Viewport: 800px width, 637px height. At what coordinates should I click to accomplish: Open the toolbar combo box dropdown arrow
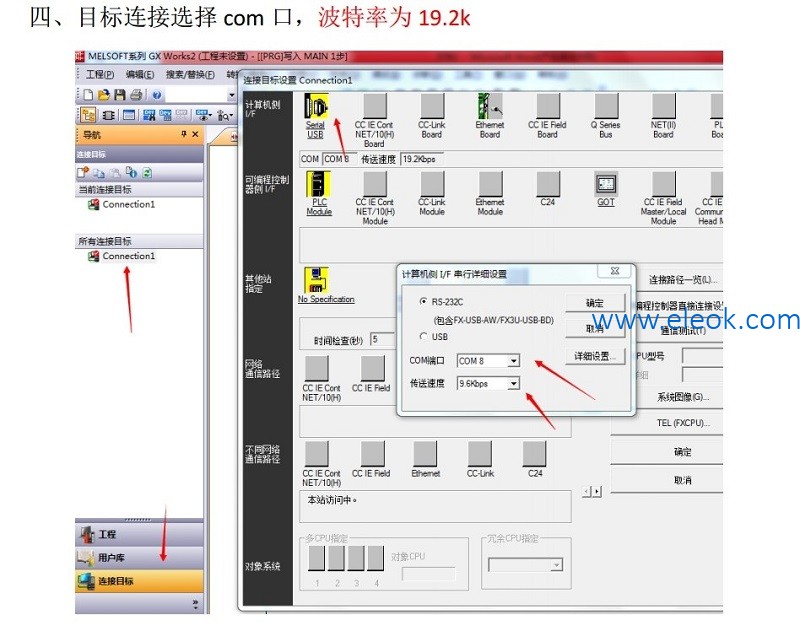[231, 95]
